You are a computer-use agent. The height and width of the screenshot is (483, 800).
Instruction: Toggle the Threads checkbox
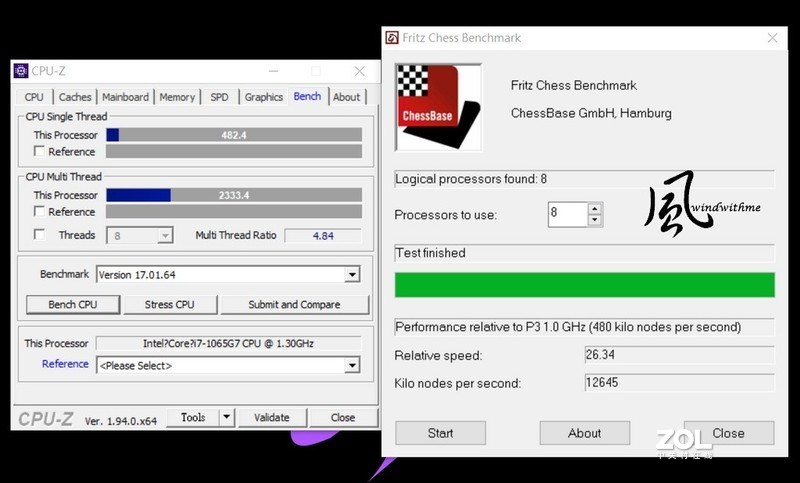(x=39, y=235)
